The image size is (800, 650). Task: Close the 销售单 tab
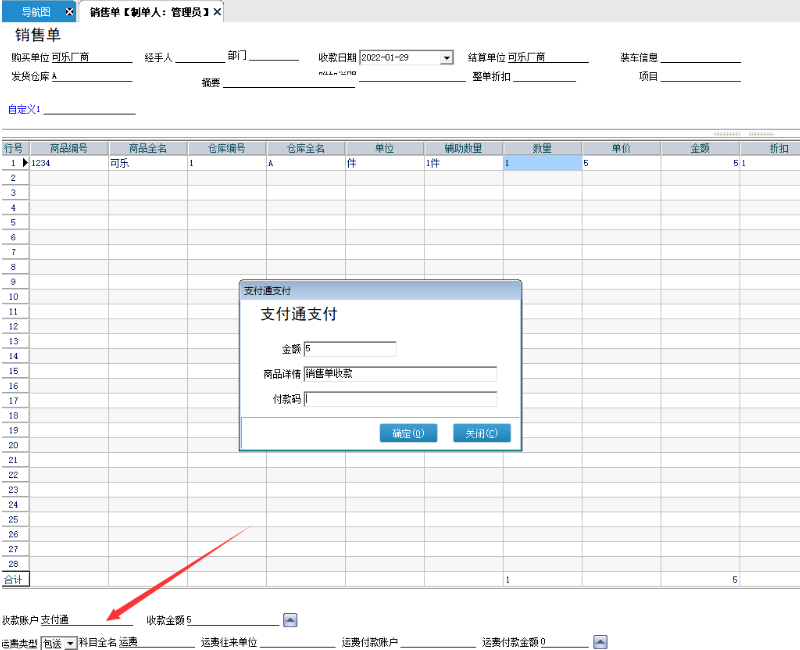click(x=217, y=11)
